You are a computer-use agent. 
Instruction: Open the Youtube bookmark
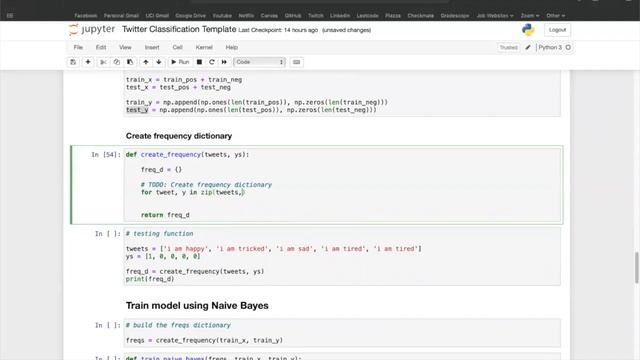click(x=222, y=16)
